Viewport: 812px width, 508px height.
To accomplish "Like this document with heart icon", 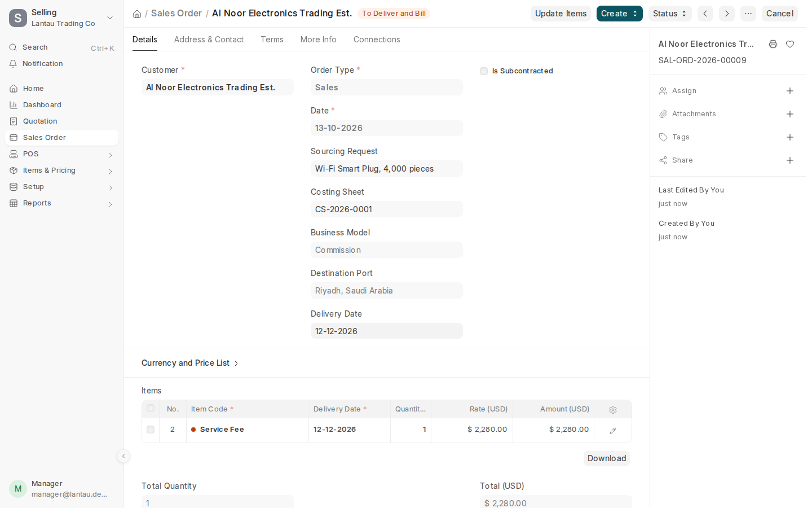I will coord(790,44).
